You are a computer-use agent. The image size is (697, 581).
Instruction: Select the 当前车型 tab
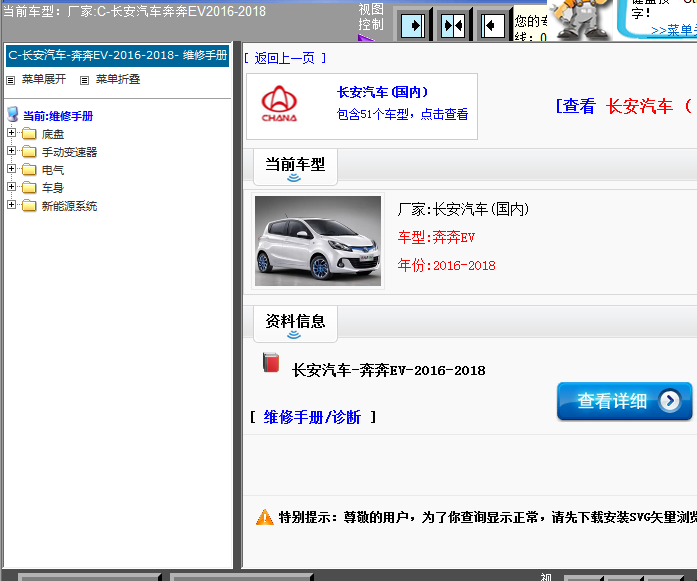(295, 167)
